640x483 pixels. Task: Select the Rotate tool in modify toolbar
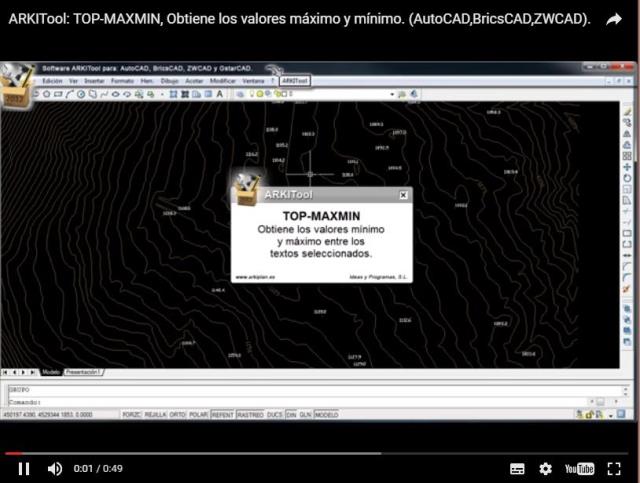(x=627, y=178)
